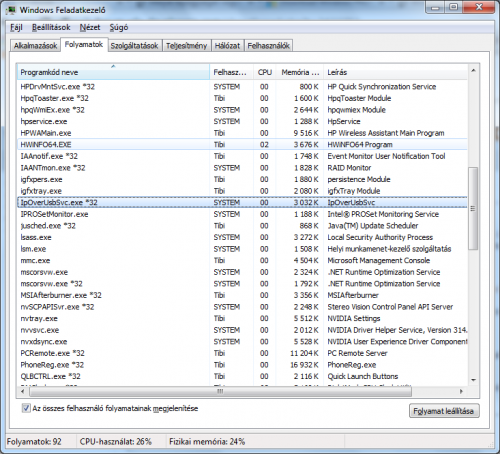Switch to the Felhasználók tab
The height and width of the screenshot is (454, 500).
pos(268,46)
